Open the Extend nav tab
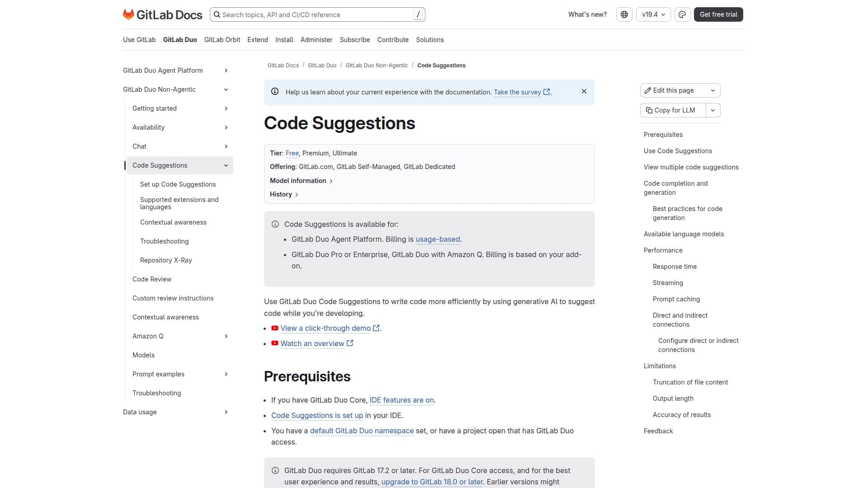Image resolution: width=868 pixels, height=488 pixels. pyautogui.click(x=258, y=40)
